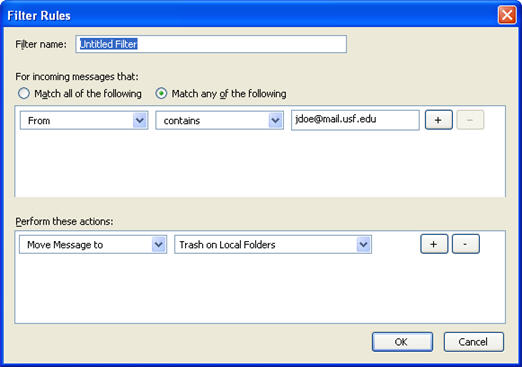Open the contains condition dropdown
Image resolution: width=522 pixels, height=367 pixels.
click(219, 120)
